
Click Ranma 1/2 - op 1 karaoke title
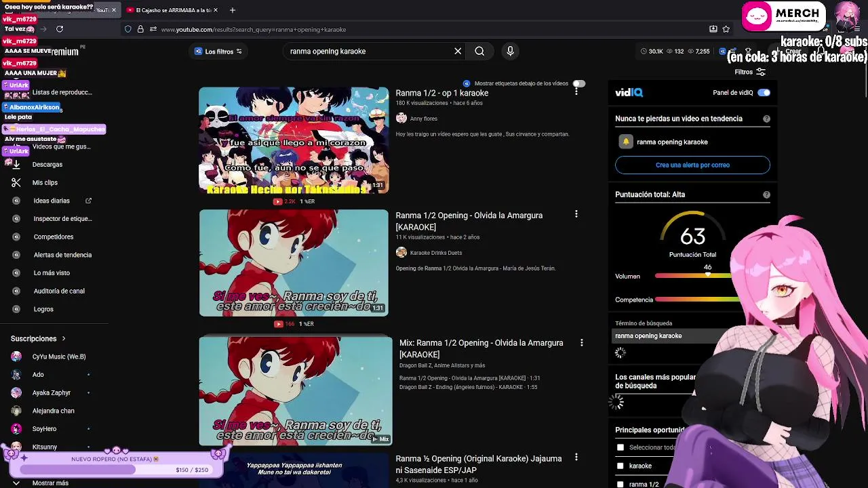coord(442,93)
